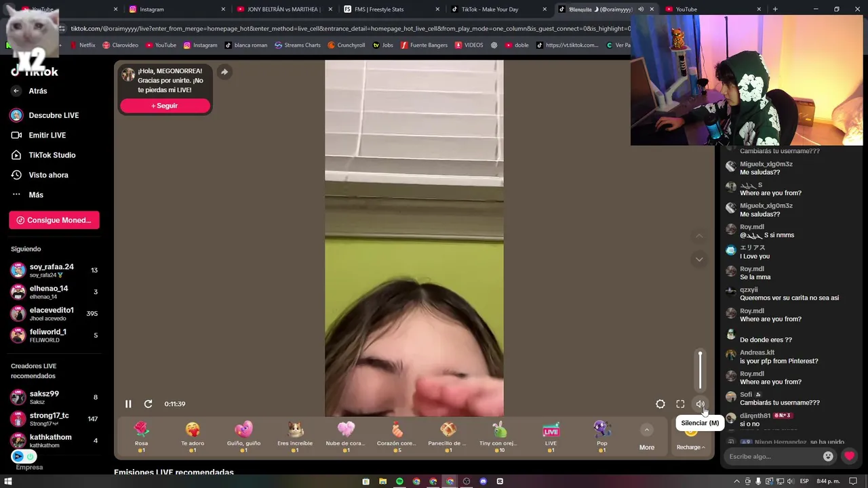Pause the live stream playback
Image resolution: width=868 pixels, height=488 pixels.
point(128,404)
